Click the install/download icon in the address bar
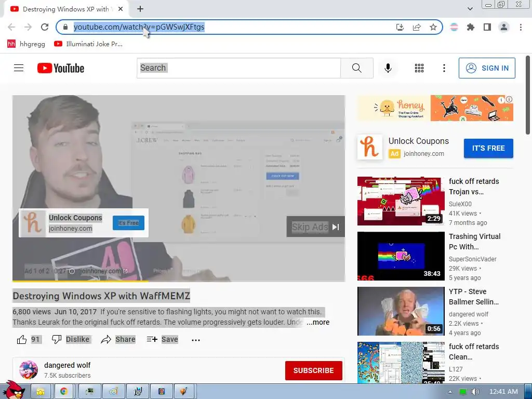Viewport: 532px width, 399px height. 400,27
